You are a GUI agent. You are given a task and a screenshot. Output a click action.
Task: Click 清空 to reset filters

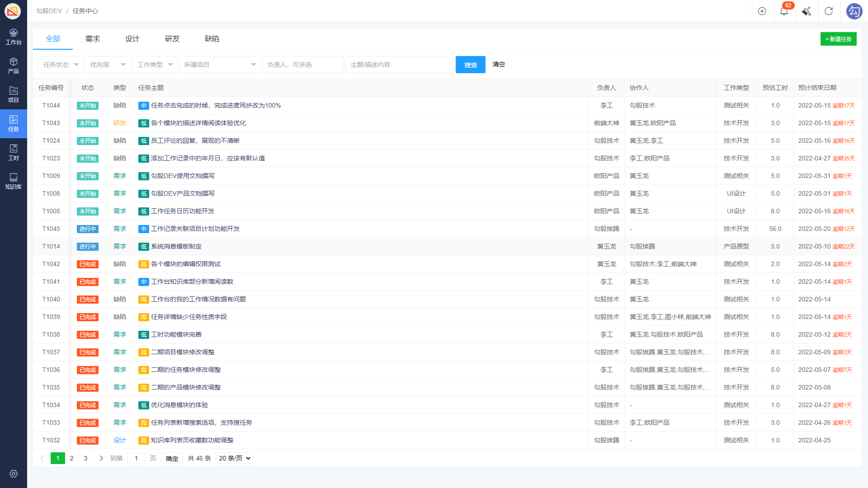499,65
